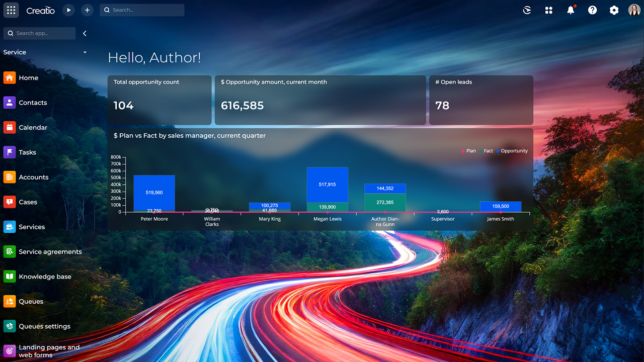The width and height of the screenshot is (644, 362).
Task: Click the Open leads value 78
Action: click(442, 106)
